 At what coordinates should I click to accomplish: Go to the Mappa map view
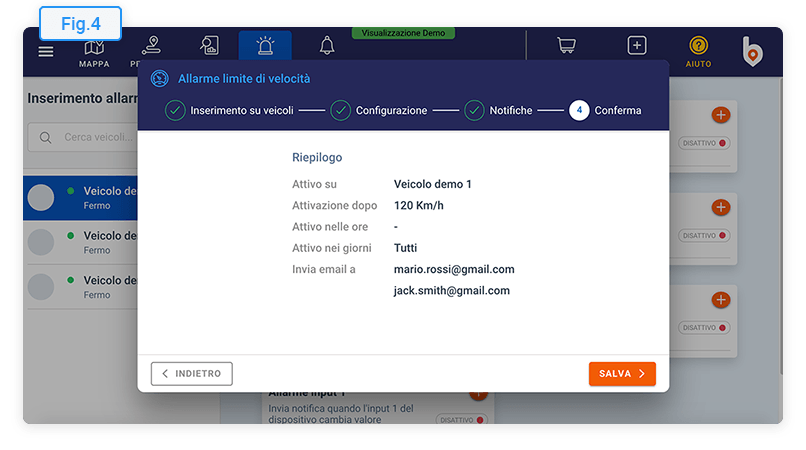tap(94, 51)
